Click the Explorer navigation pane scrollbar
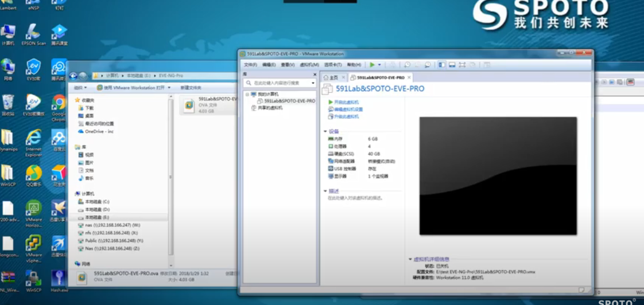 click(x=170, y=177)
